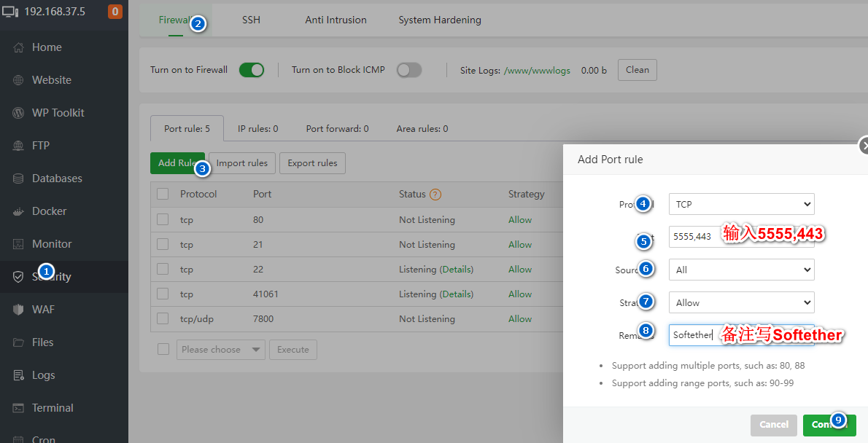Open the Website globe icon

(19, 80)
